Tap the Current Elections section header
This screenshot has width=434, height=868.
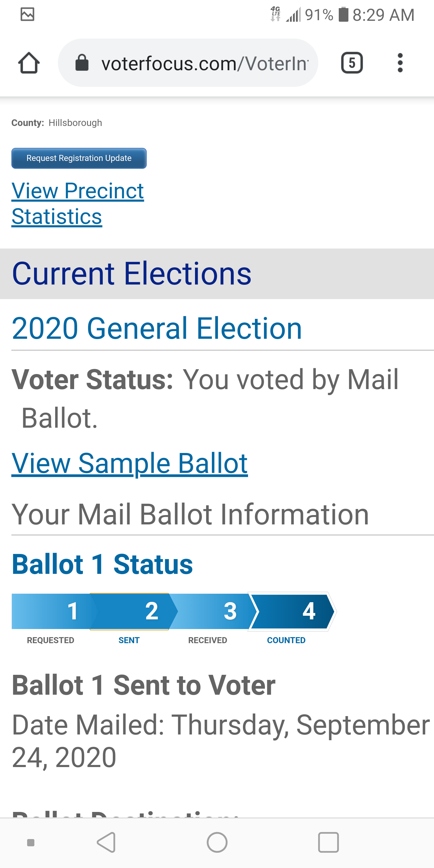(x=131, y=273)
